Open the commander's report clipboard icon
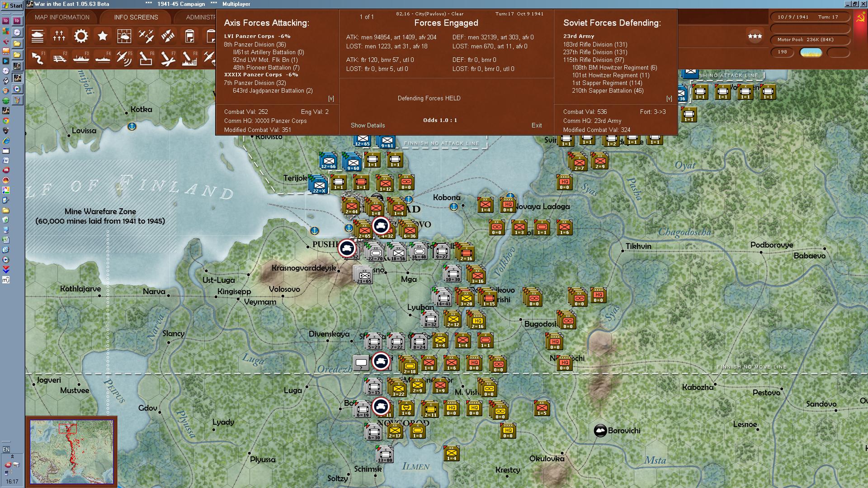 tap(189, 36)
